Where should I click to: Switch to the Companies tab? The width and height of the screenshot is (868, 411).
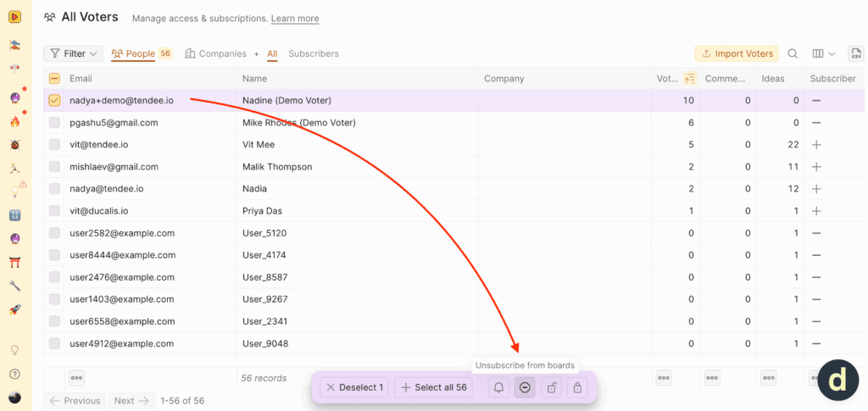point(215,53)
